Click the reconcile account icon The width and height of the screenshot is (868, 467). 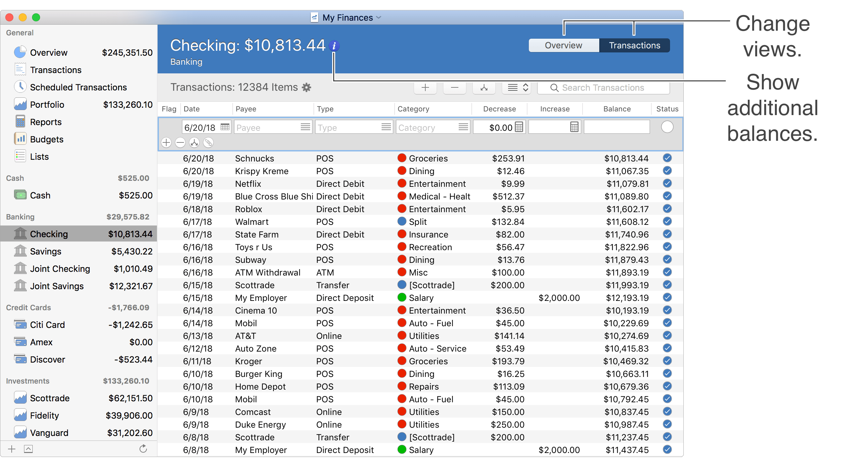coord(484,87)
